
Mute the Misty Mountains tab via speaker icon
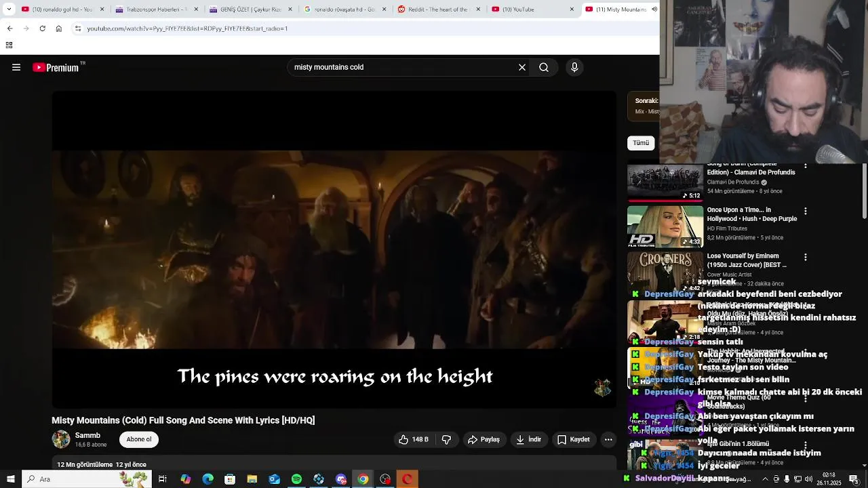point(654,9)
